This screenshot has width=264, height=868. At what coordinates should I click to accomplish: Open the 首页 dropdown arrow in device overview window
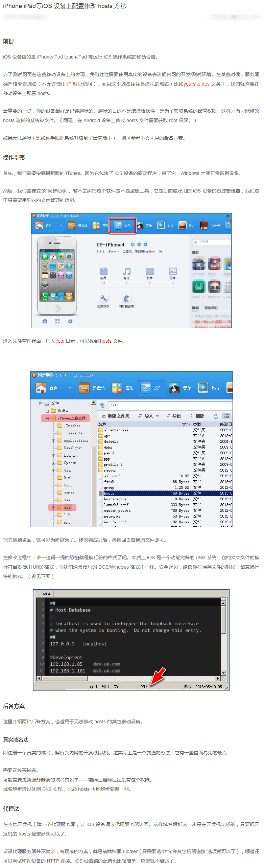pyautogui.click(x=61, y=225)
